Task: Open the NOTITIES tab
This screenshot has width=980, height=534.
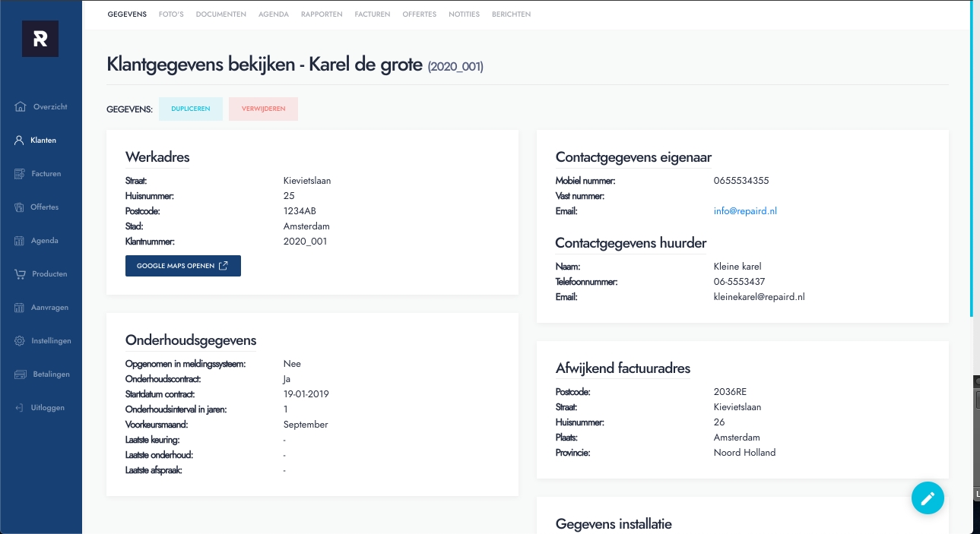Action: [464, 14]
